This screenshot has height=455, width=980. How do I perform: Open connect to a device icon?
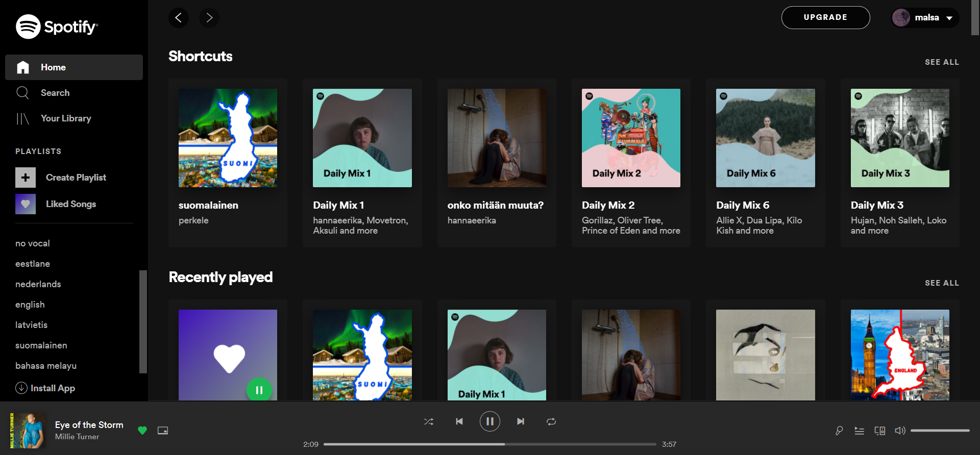(x=880, y=431)
